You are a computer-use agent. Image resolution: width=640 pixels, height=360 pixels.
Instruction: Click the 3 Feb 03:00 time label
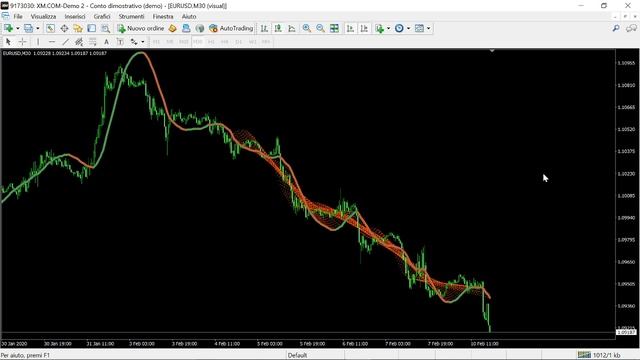click(x=142, y=344)
